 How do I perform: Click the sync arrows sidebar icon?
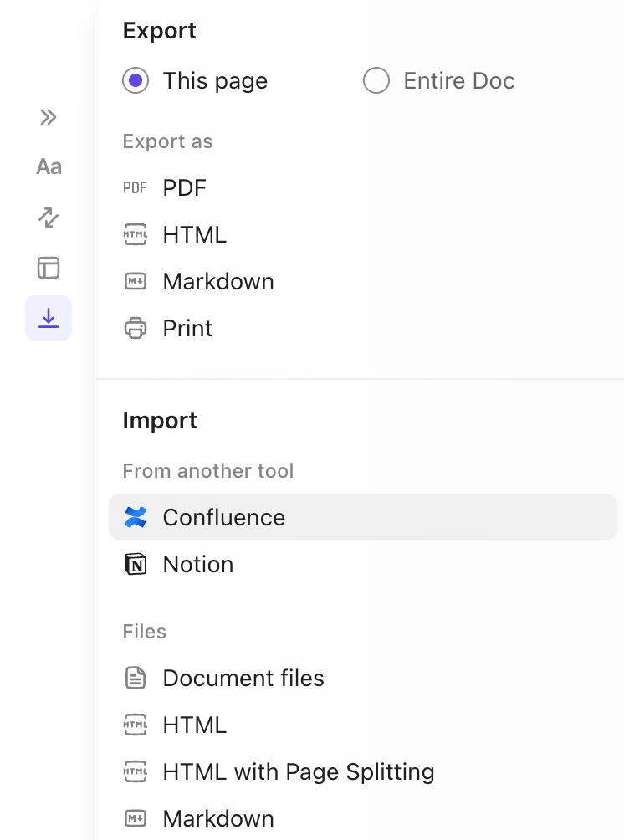[48, 218]
